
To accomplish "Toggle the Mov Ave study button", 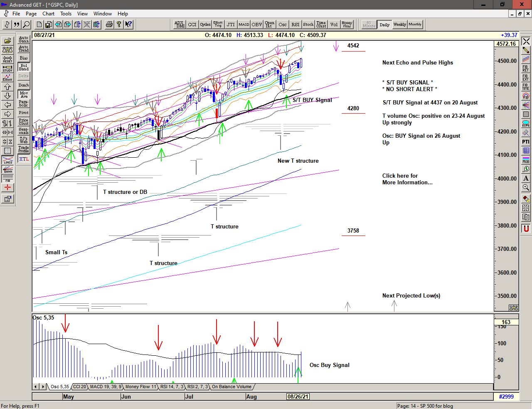I will tap(24, 94).
